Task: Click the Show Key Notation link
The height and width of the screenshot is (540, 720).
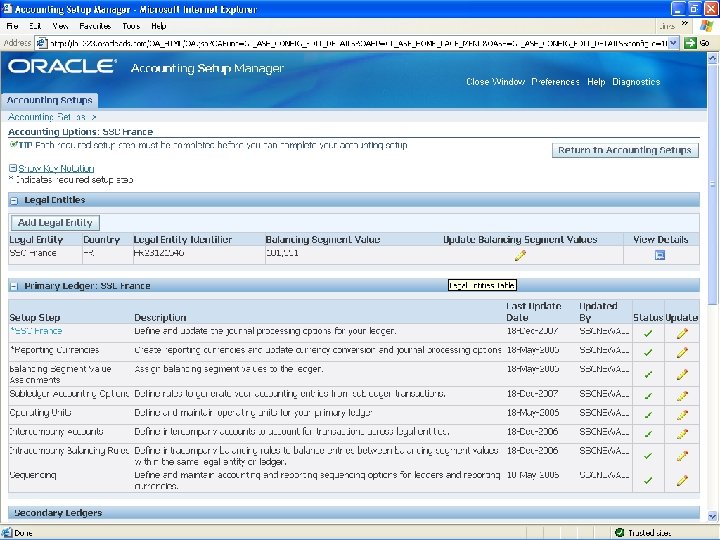Action: (x=56, y=169)
